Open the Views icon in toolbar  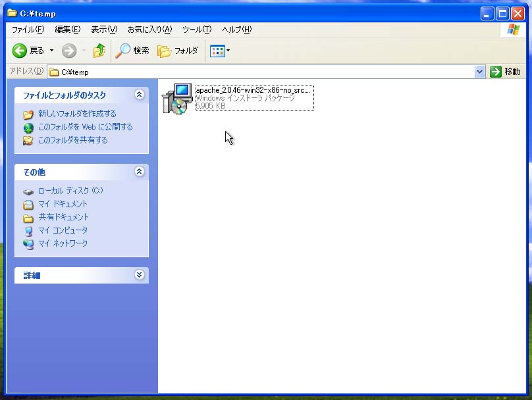tap(217, 51)
